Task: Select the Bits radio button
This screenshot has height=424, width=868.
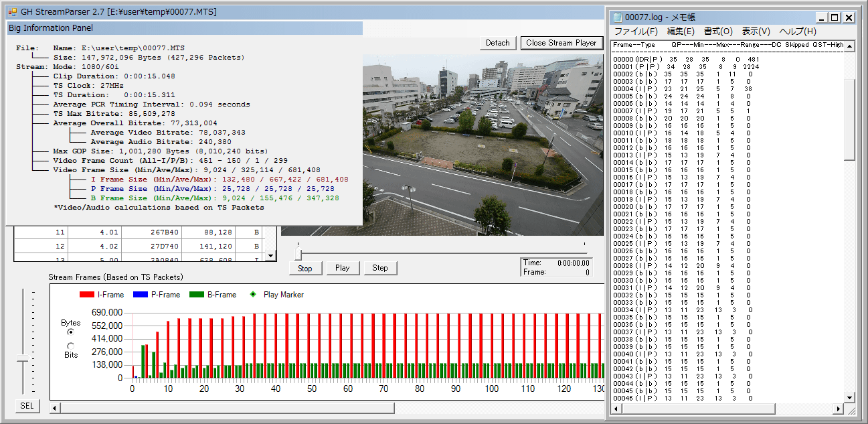Action: click(71, 346)
